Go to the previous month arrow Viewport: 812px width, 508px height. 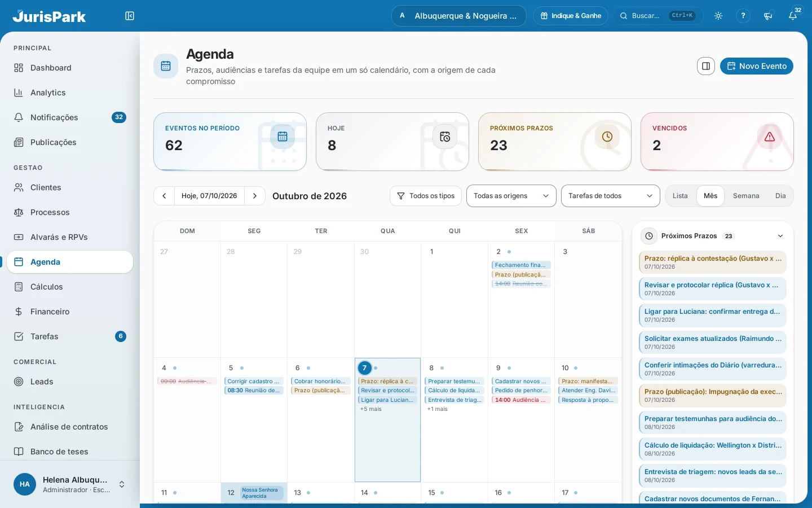(164, 196)
